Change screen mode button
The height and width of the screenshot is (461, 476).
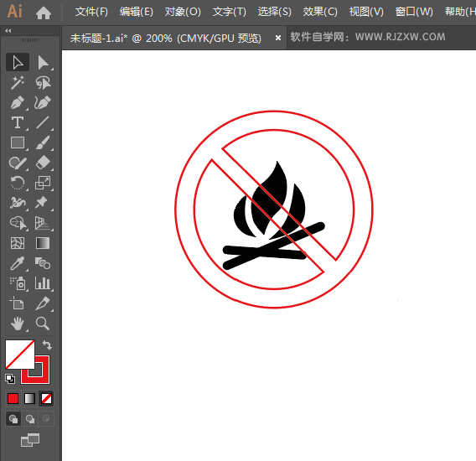click(x=30, y=440)
